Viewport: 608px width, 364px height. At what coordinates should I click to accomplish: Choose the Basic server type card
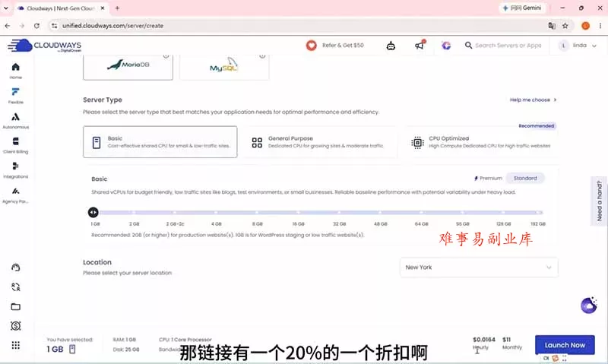pyautogui.click(x=160, y=142)
